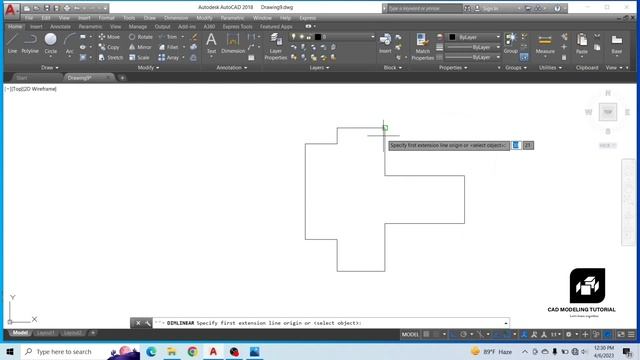Click the Microsoft Edge taskbar icon
The height and width of the screenshot is (360, 640).
tap(151, 351)
